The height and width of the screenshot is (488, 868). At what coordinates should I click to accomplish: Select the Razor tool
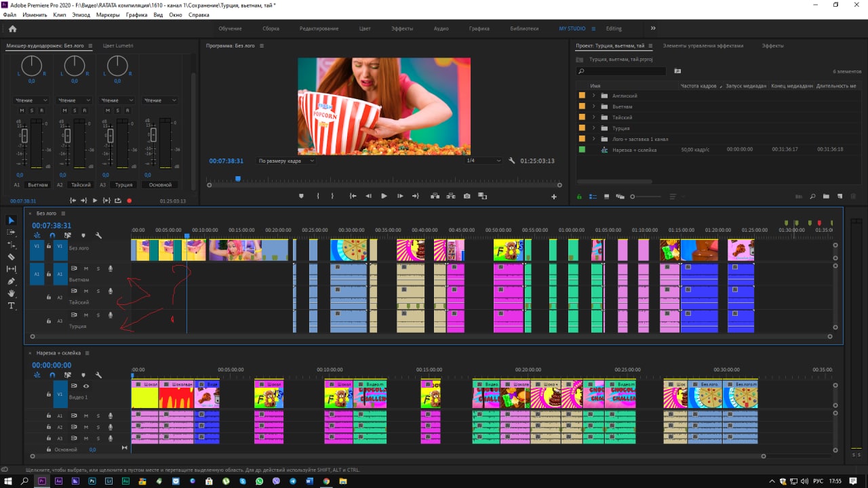11,257
